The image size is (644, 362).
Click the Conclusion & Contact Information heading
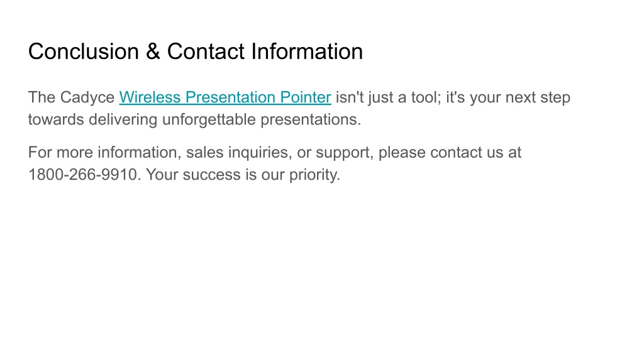tap(196, 52)
